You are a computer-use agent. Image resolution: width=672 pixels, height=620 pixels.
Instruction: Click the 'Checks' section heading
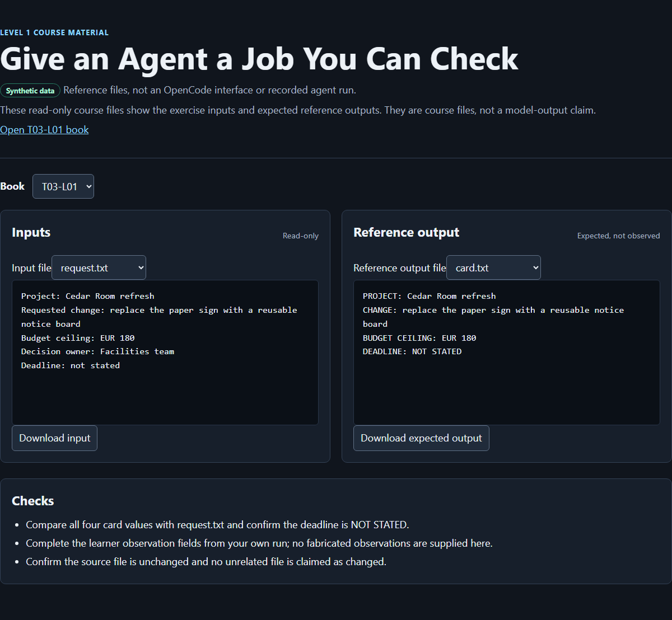33,501
